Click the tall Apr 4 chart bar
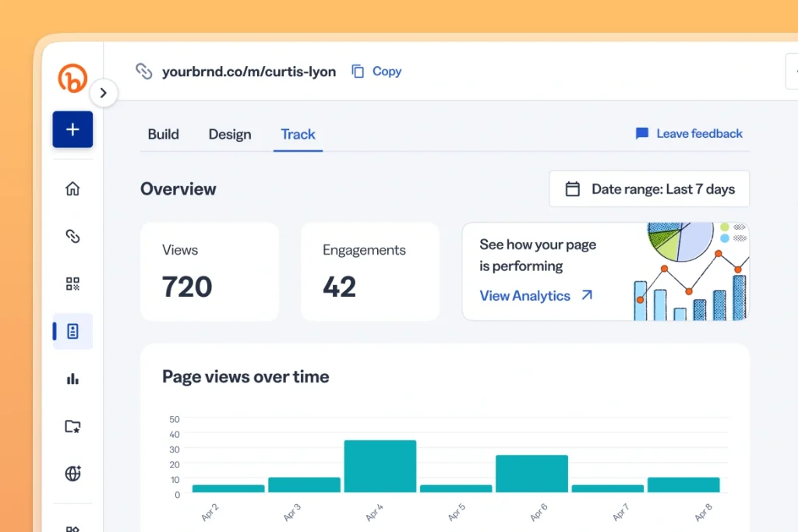The height and width of the screenshot is (532, 798). click(380, 466)
